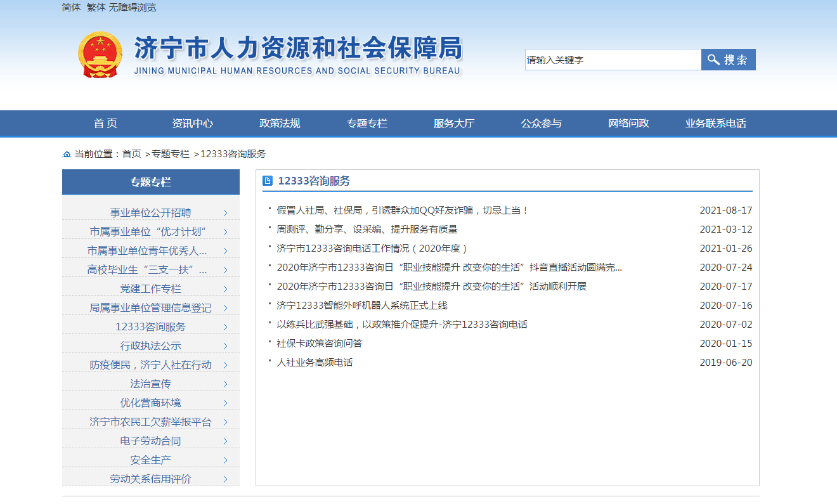
Task: Type in the 请输入关键字 search field
Action: pos(612,60)
